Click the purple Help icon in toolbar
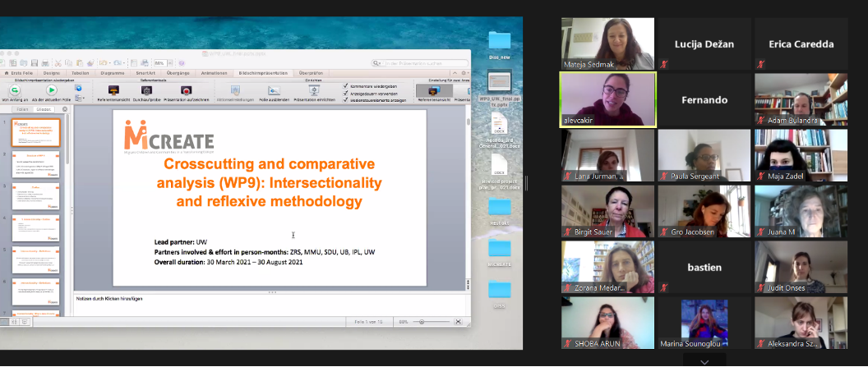Image resolution: width=868 pixels, height=367 pixels. [x=182, y=63]
